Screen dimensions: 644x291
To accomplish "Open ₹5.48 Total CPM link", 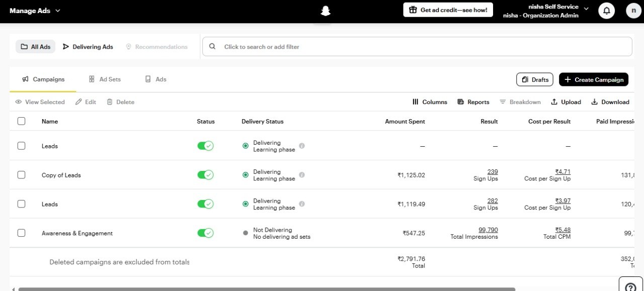I will 563,230.
